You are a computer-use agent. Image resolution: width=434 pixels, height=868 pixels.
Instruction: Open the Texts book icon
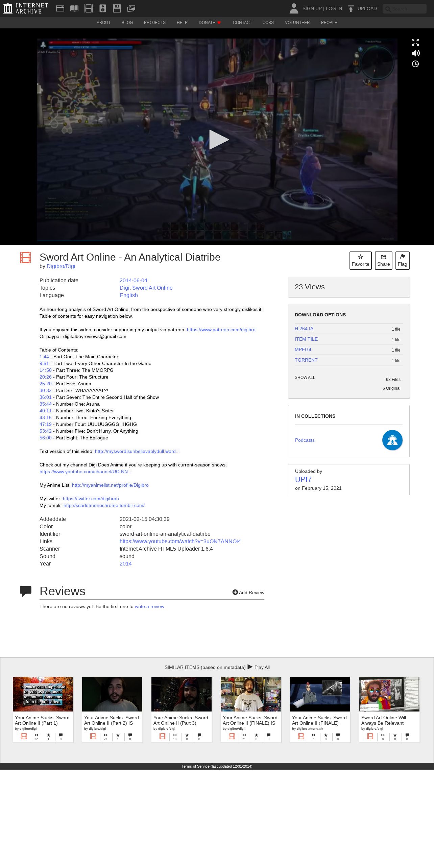coord(74,8)
